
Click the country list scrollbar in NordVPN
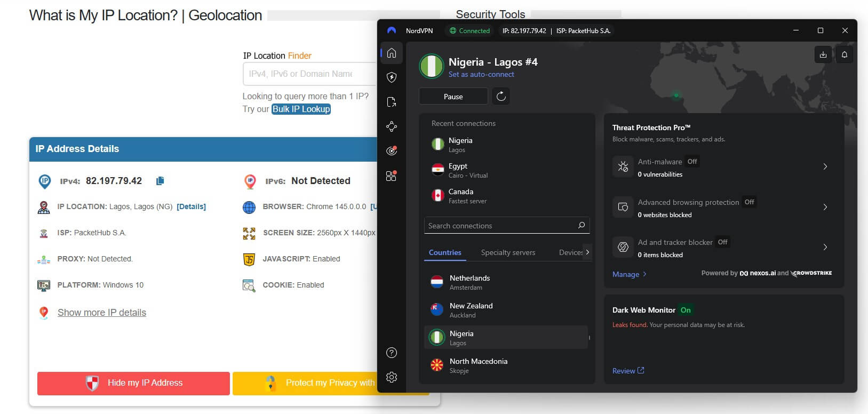pos(590,337)
